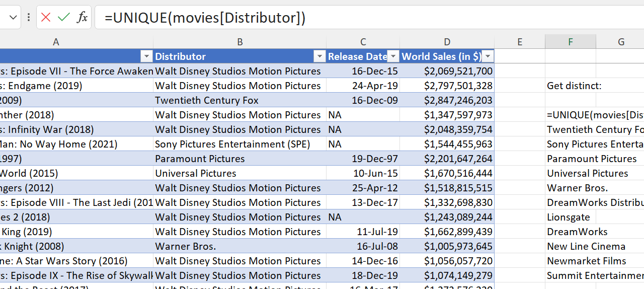Image resolution: width=644 pixels, height=289 pixels.
Task: Expand the Name Box dropdown arrow
Action: [13, 18]
